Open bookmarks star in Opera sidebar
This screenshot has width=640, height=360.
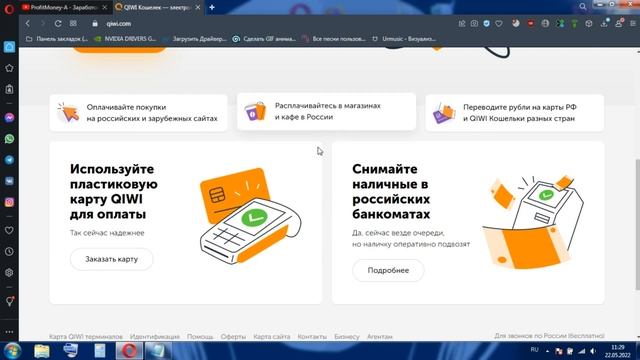coord(9,68)
